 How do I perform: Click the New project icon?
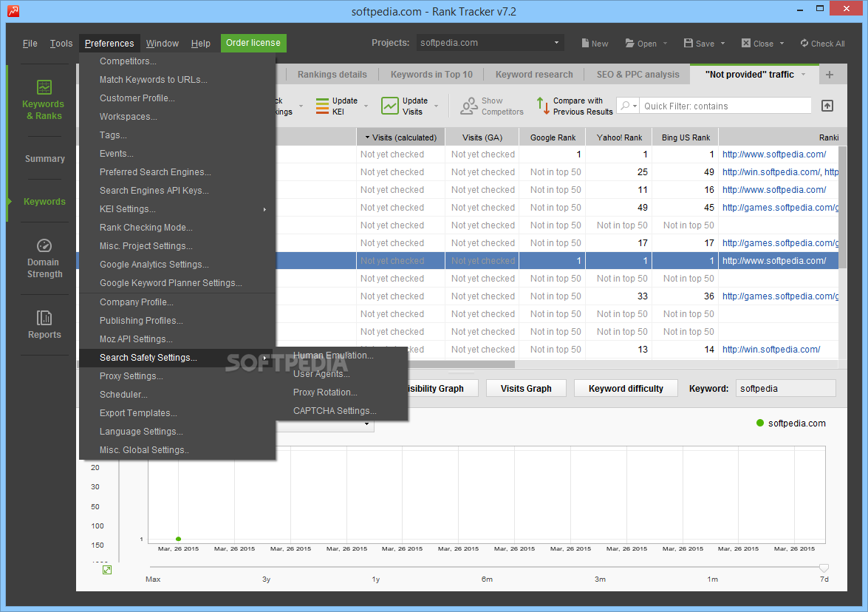tap(585, 43)
